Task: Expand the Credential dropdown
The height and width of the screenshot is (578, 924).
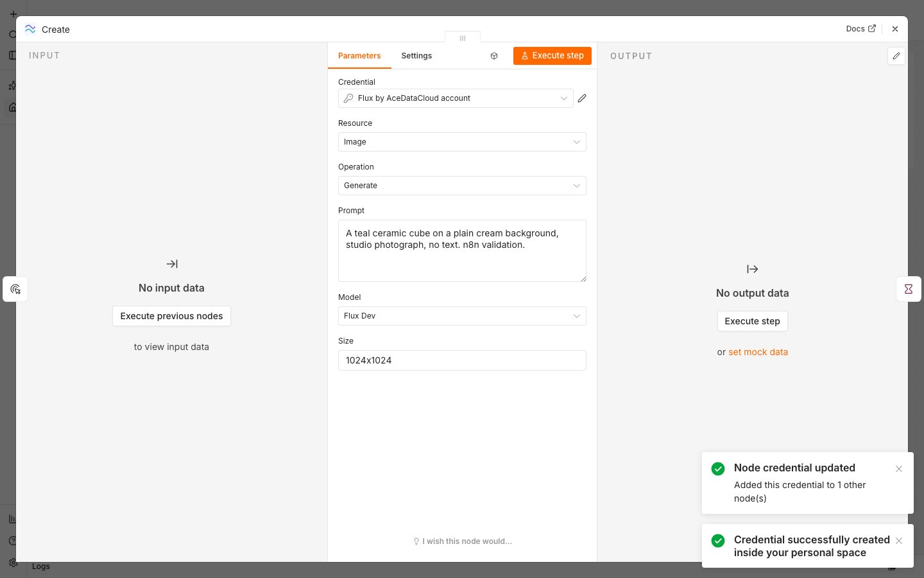Action: [456, 98]
